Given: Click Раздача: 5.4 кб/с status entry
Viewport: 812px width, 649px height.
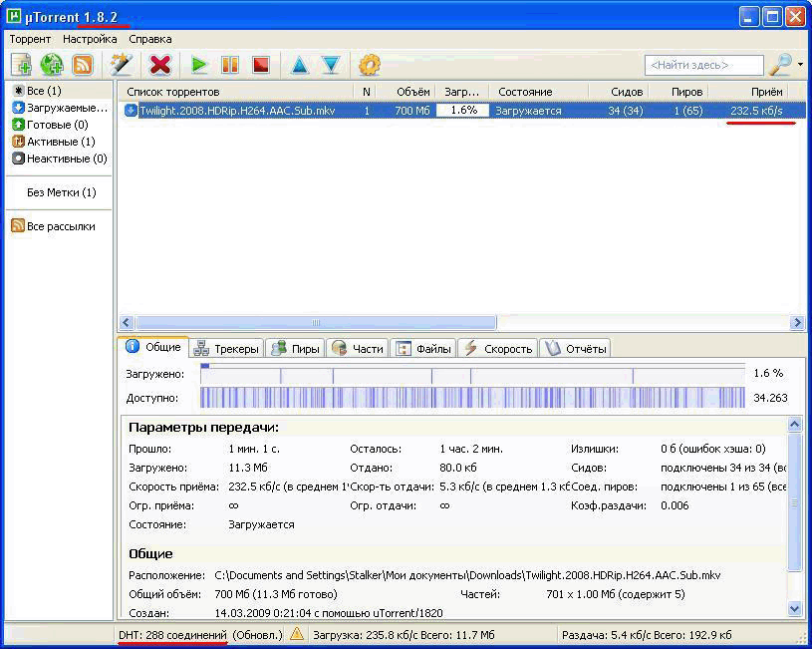Looking at the screenshot, I should click(647, 634).
